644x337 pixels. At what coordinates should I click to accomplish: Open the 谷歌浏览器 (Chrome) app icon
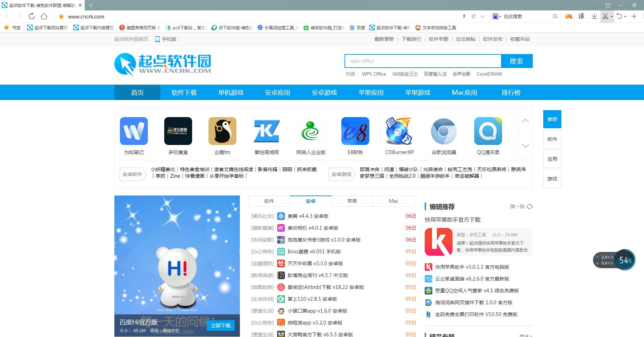click(x=444, y=131)
